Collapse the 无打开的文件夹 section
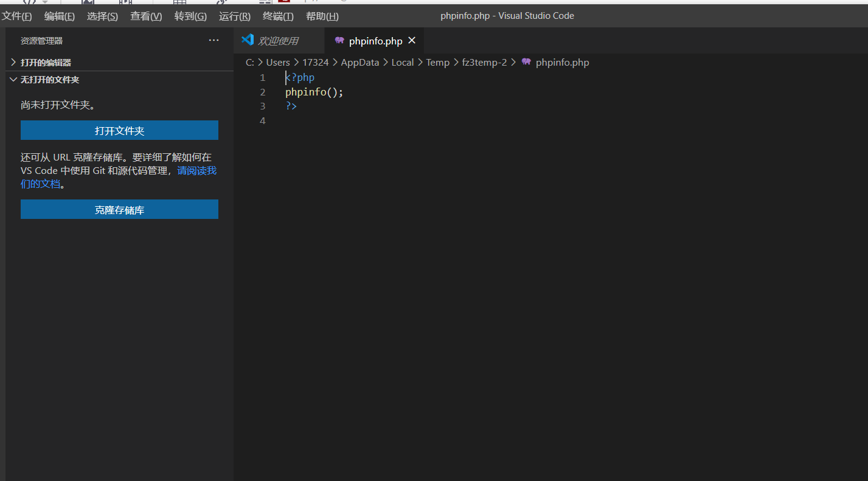868x481 pixels. tap(119, 80)
